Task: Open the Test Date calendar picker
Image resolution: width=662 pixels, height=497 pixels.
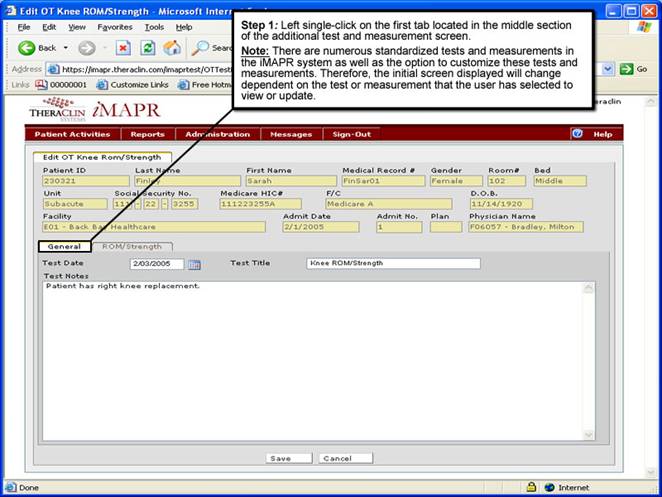Action: click(x=195, y=264)
